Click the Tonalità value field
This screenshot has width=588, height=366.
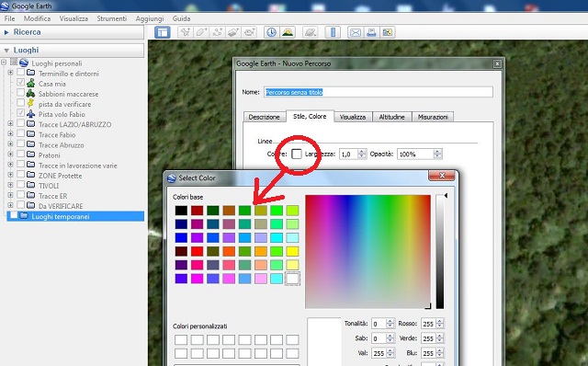(379, 324)
